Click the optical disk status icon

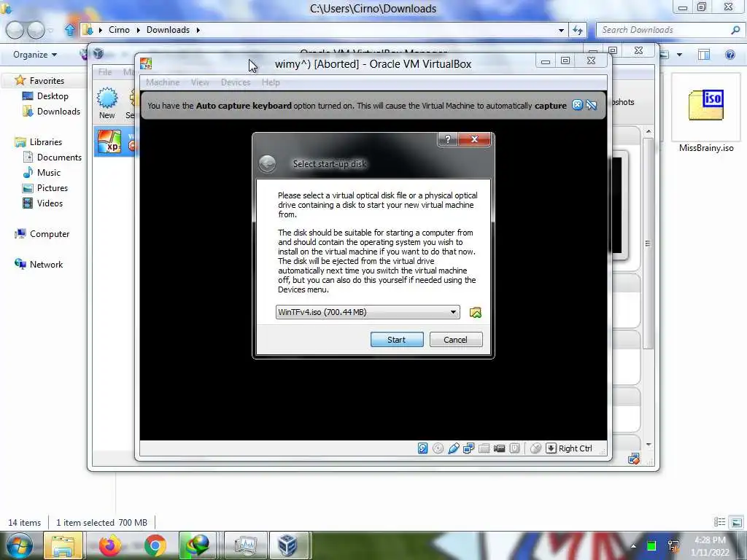pos(438,448)
